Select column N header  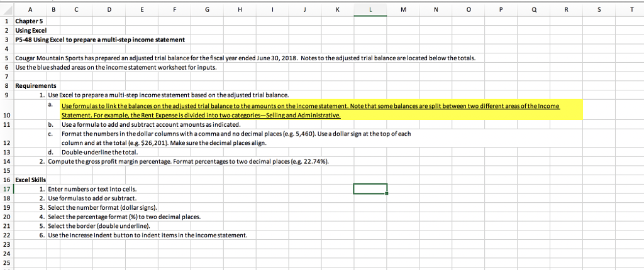[435, 11]
